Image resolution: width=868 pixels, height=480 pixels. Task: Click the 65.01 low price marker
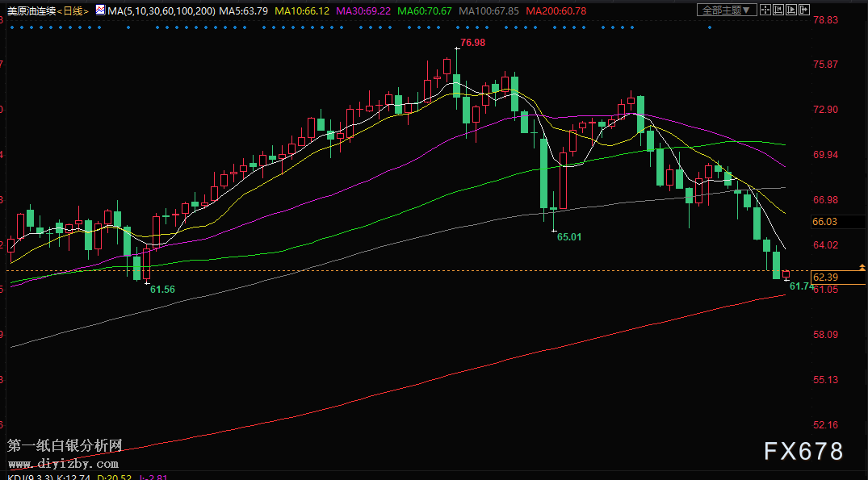tap(569, 237)
